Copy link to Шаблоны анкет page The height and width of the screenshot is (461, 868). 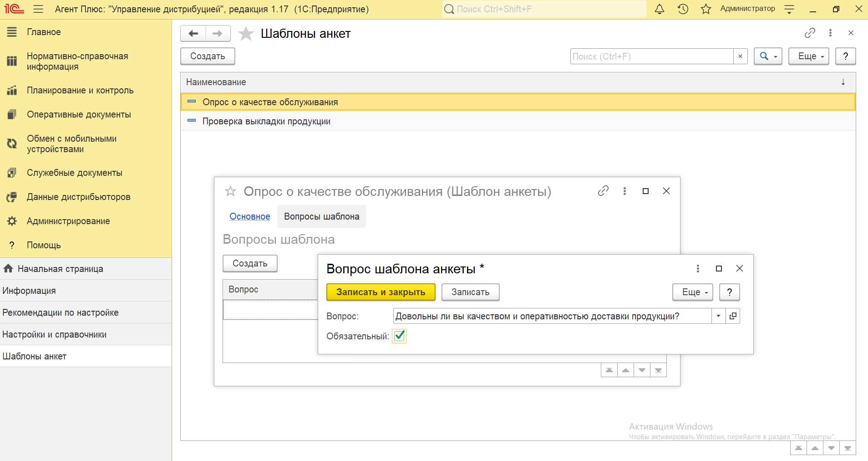tap(810, 33)
